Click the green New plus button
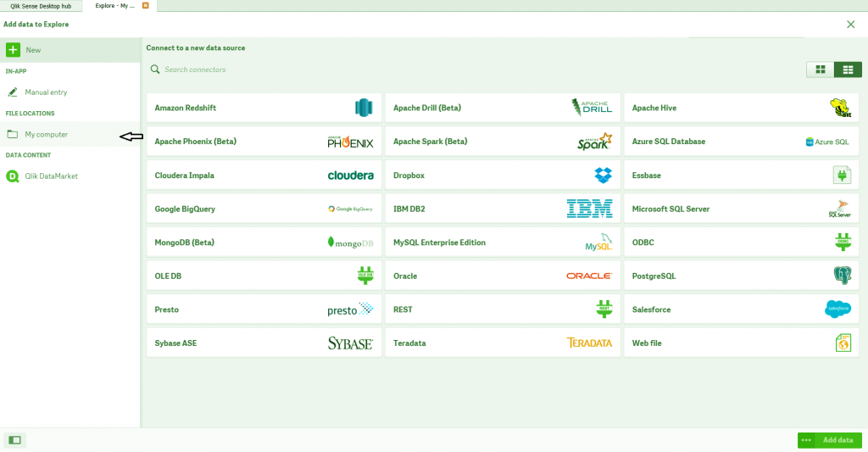The width and height of the screenshot is (868, 452). click(x=14, y=50)
